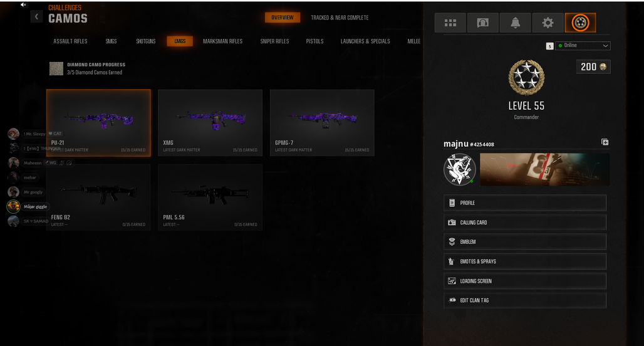
Task: Open the settings gear icon
Action: tap(548, 23)
